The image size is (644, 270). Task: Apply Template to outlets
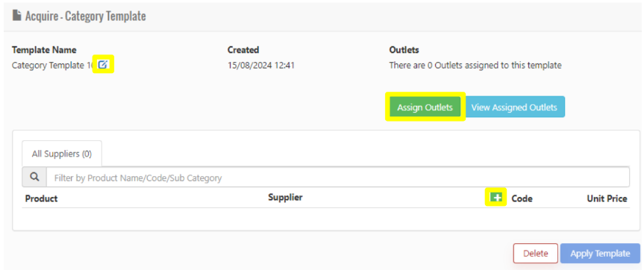600,253
